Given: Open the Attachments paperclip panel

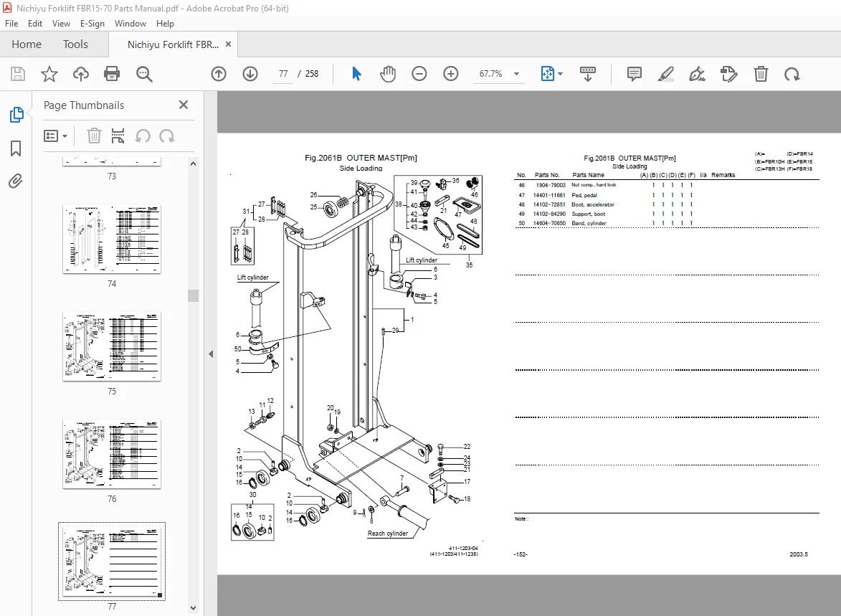Looking at the screenshot, I should tap(16, 181).
